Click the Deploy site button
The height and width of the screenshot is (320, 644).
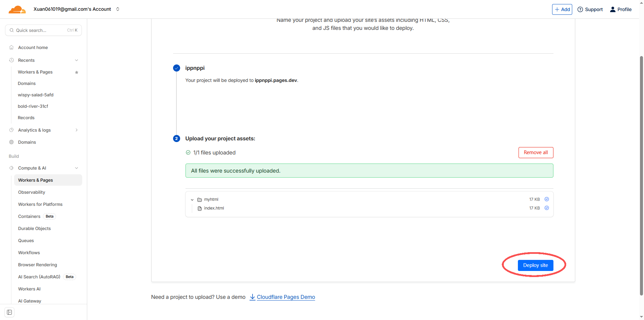(x=535, y=265)
